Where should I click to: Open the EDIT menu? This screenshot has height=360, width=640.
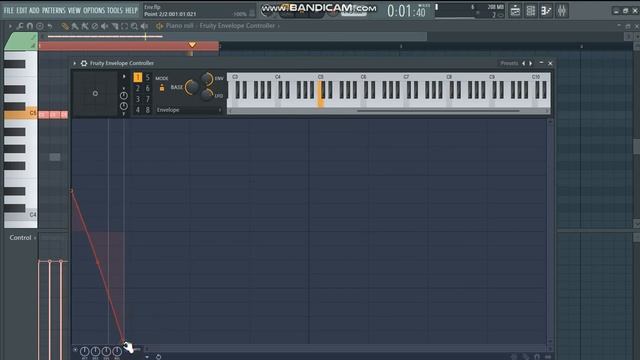tap(22, 11)
